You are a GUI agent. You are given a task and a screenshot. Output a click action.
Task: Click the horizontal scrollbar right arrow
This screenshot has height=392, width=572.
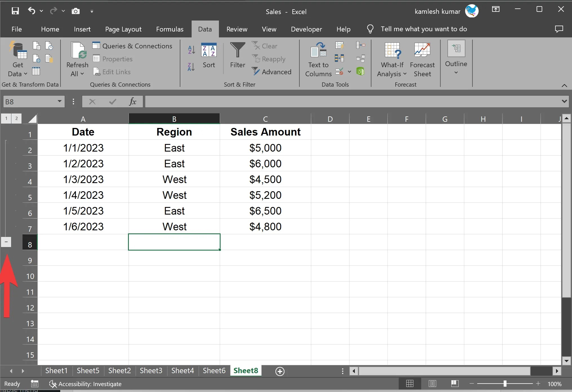557,371
